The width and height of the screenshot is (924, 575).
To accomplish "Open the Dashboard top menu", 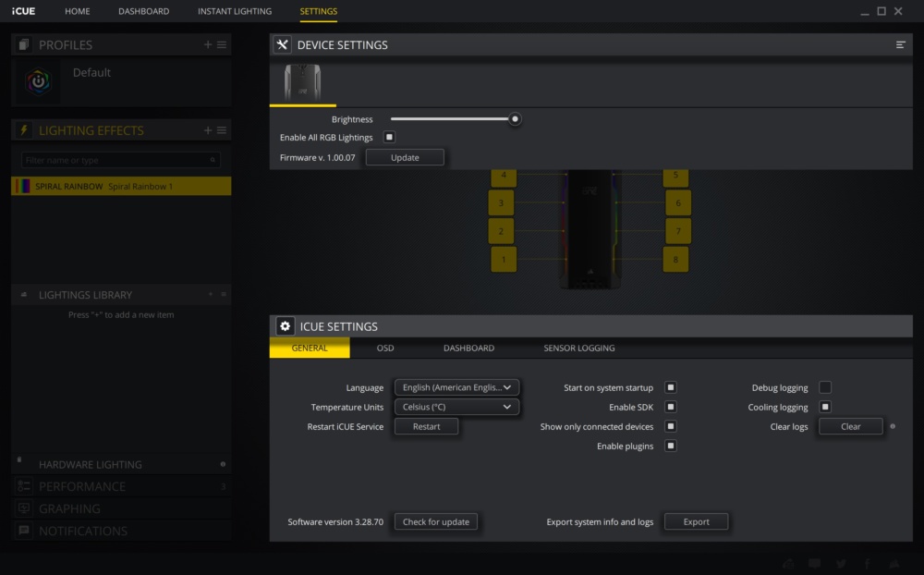I will click(144, 11).
